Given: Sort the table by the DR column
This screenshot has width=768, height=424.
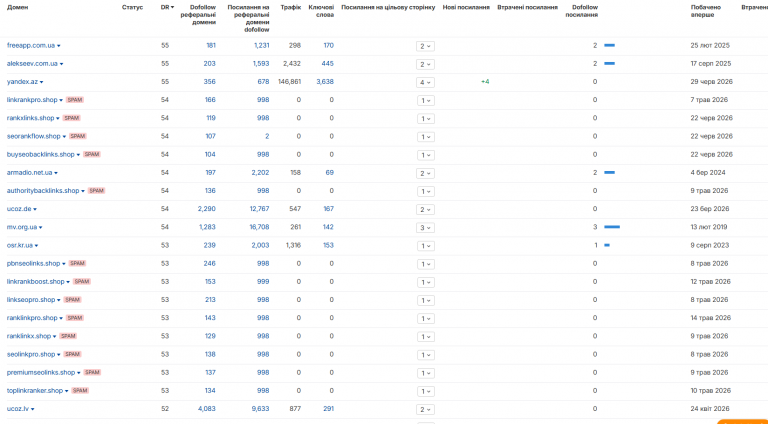Looking at the screenshot, I should 167,7.
